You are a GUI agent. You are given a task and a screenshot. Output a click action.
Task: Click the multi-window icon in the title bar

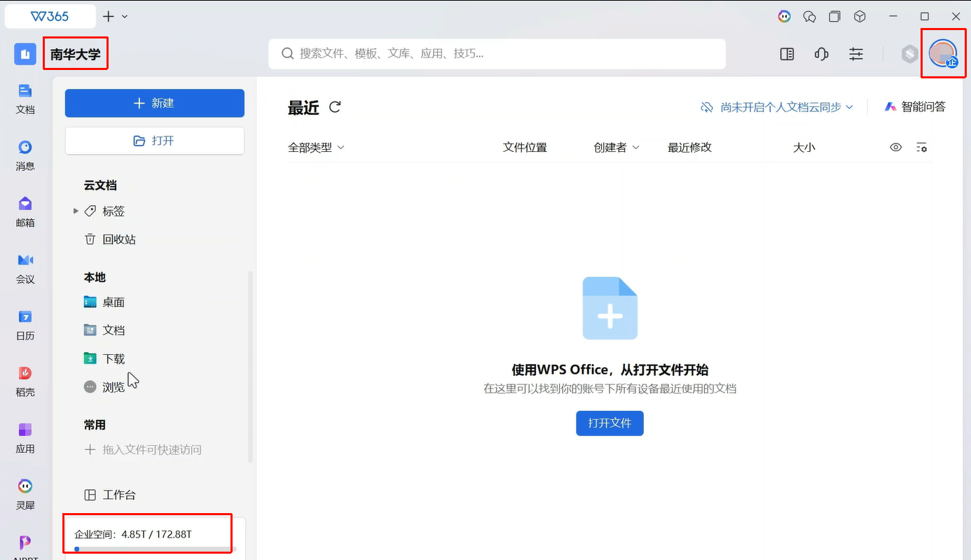[834, 16]
